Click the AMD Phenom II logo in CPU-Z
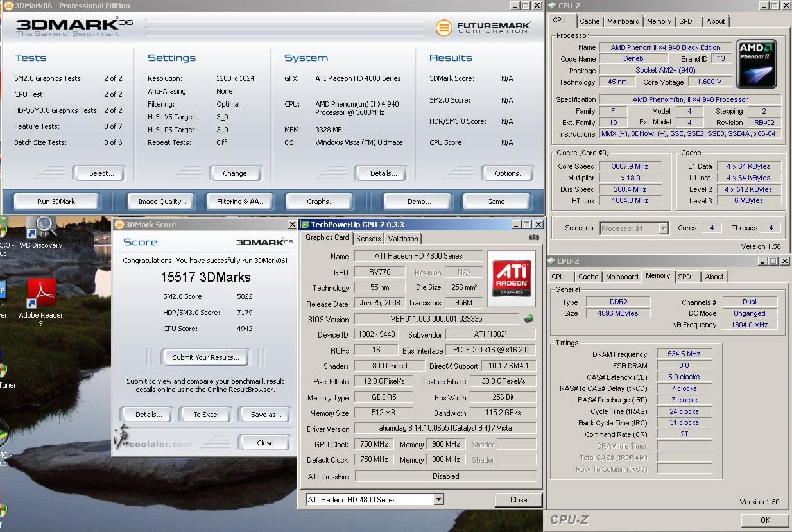The width and height of the screenshot is (792, 532). pyautogui.click(x=757, y=64)
